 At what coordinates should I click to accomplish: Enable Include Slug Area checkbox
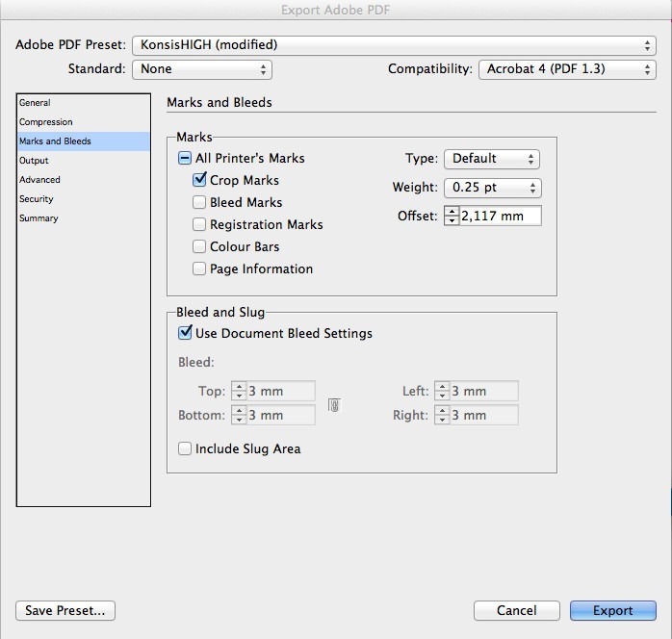[x=185, y=448]
